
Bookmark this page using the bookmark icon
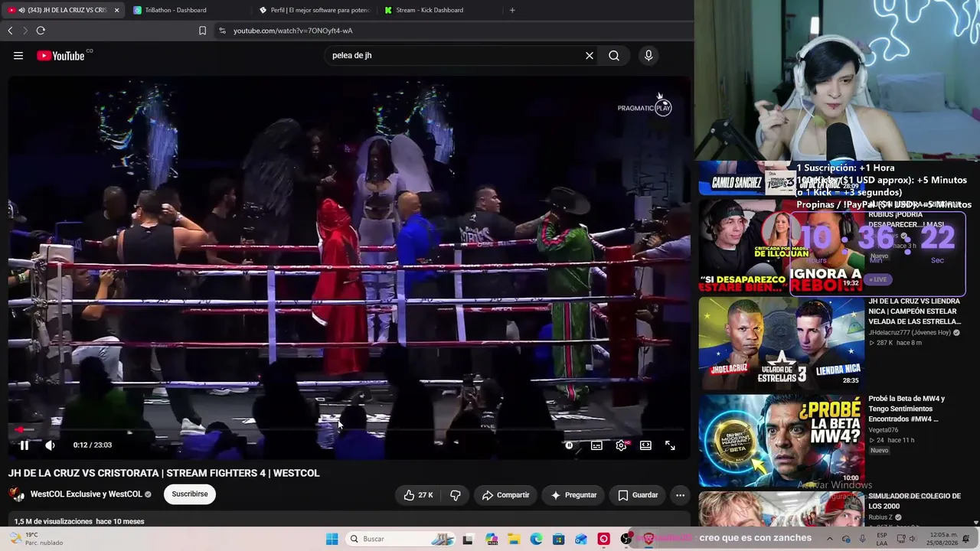click(x=202, y=31)
